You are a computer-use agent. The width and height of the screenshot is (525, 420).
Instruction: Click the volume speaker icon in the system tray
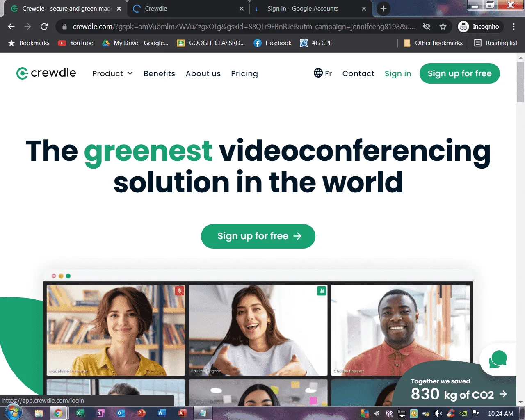coord(438,413)
